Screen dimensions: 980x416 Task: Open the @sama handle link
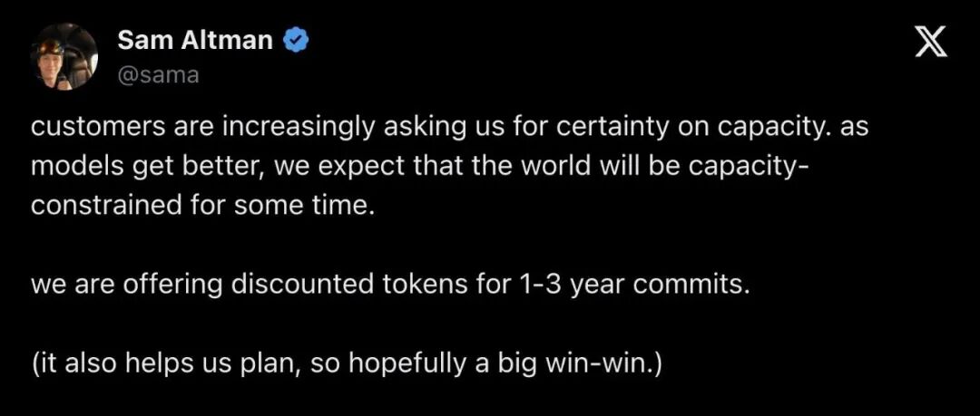coord(158,75)
